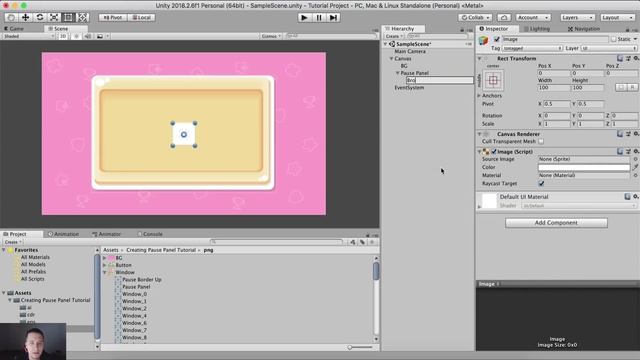Click search by type icon in Project
640x360 pixels.
pos(353,242)
